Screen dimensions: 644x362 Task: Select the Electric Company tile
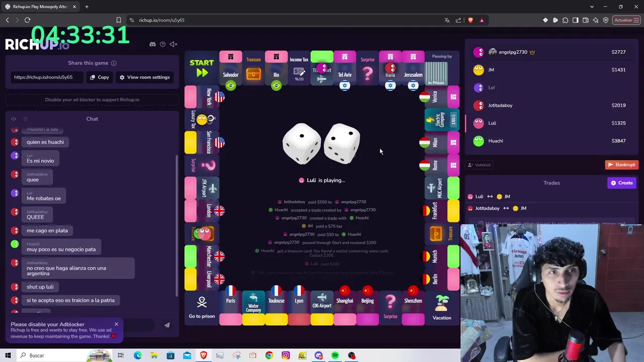click(442, 120)
